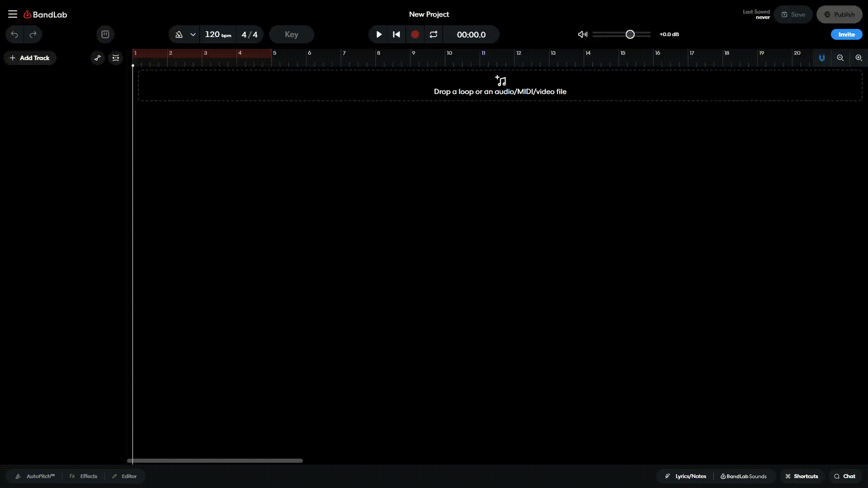Adjust the master volume slider knob
This screenshot has width=868, height=488.
coord(630,34)
